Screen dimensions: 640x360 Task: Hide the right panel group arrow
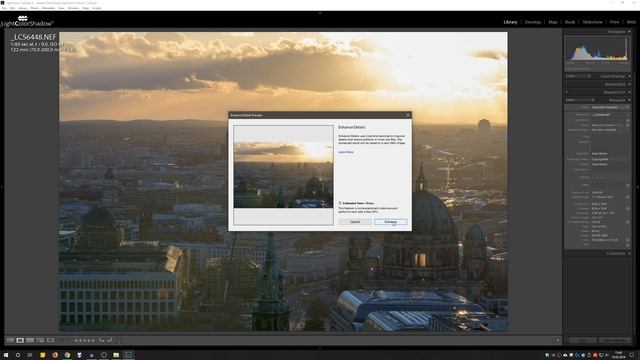click(x=638, y=187)
